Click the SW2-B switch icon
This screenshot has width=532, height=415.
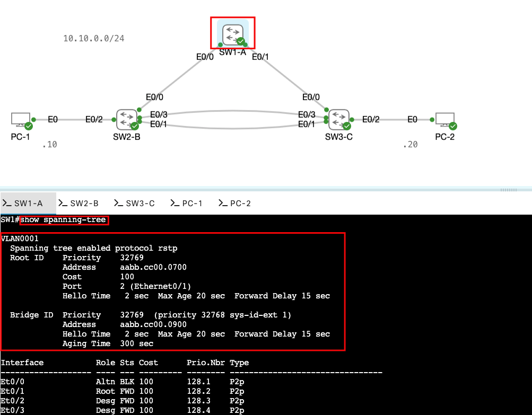[x=127, y=119]
